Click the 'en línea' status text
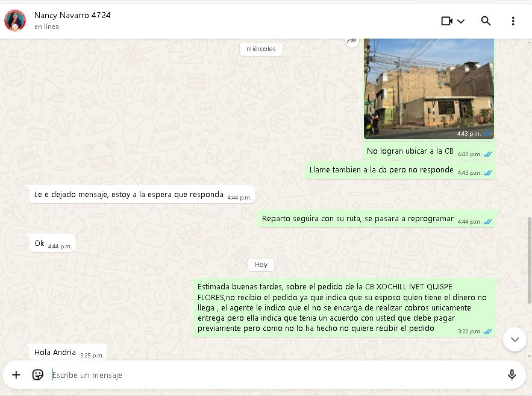Image resolution: width=532 pixels, height=396 pixels. tap(46, 27)
